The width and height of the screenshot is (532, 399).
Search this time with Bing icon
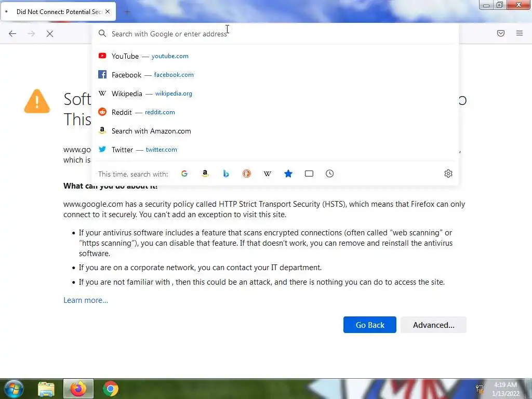pos(226,174)
